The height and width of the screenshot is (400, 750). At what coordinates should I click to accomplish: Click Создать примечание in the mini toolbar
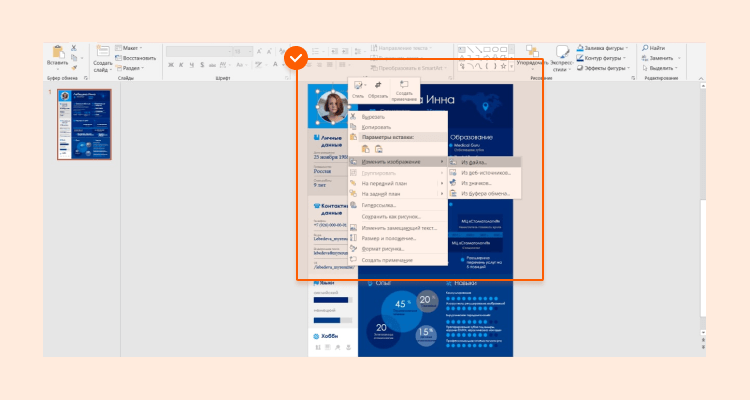(404, 89)
